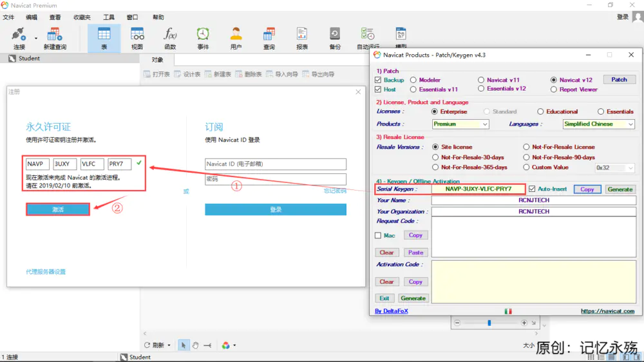Click Generate next to Serial Keygen
The height and width of the screenshot is (362, 644).
620,189
